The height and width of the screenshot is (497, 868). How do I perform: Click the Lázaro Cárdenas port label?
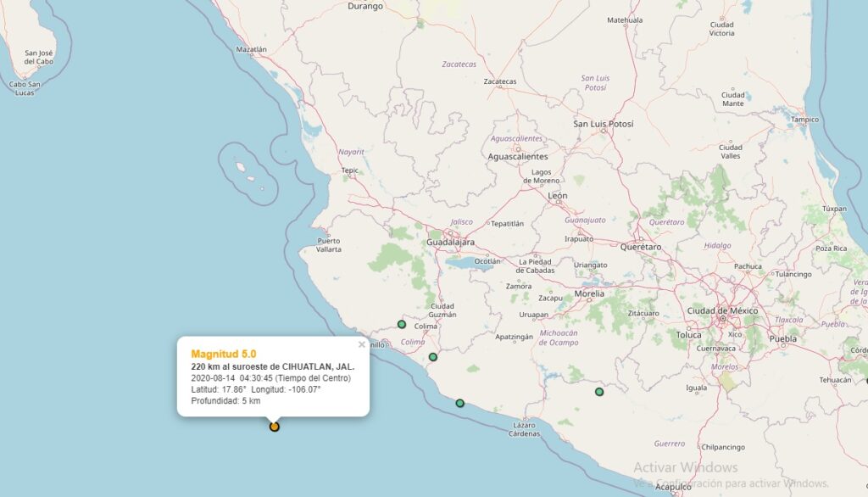tap(526, 429)
